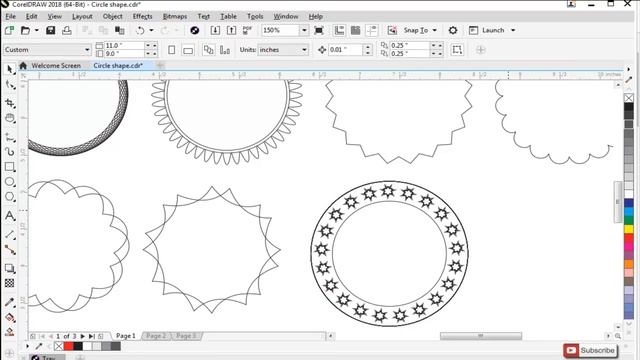Open the Layout menu
The width and height of the screenshot is (640, 360).
(x=82, y=16)
